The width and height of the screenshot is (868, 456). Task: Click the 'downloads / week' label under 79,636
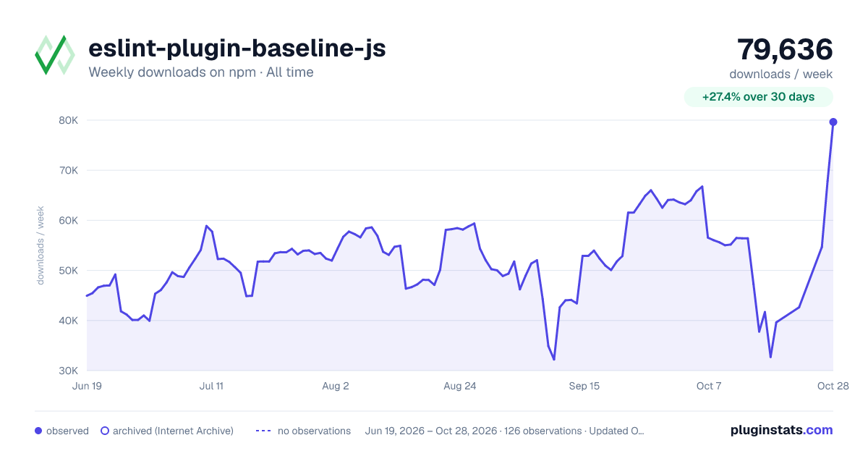(781, 74)
